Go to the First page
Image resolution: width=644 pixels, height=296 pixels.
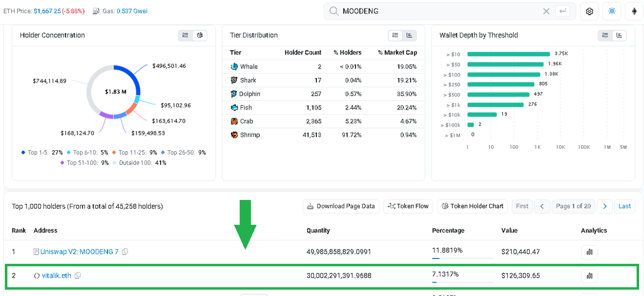point(522,206)
